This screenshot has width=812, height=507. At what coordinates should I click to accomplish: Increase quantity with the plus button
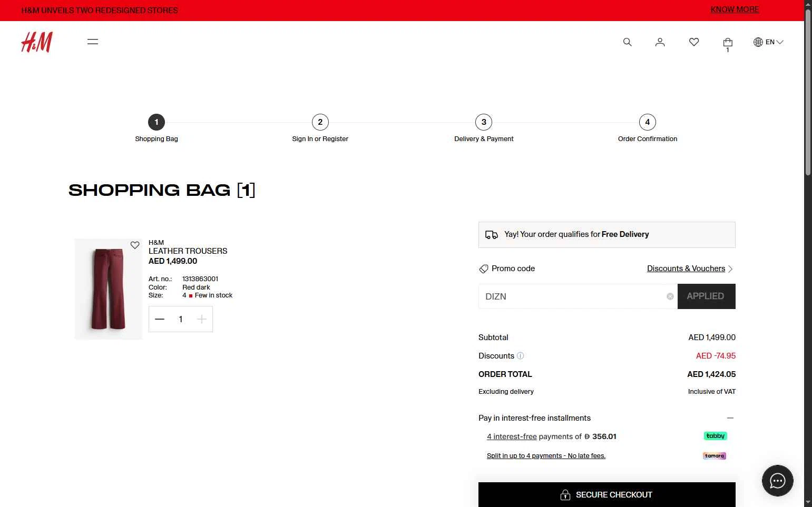point(201,319)
